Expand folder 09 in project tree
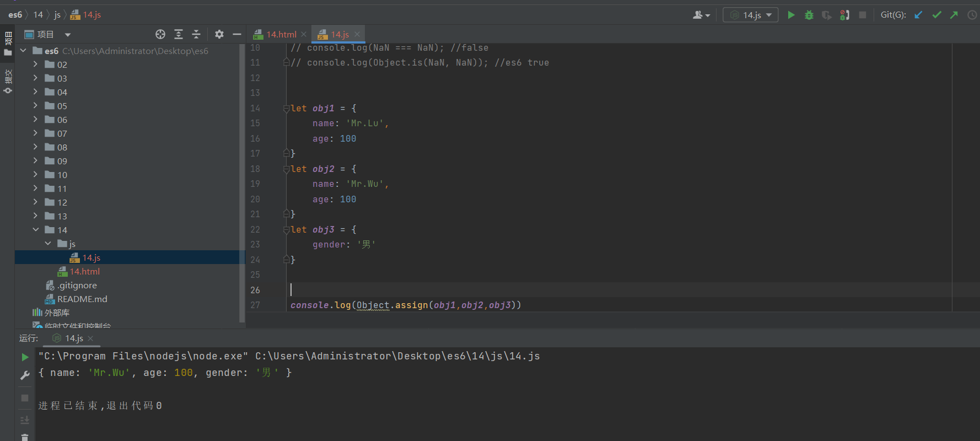The width and height of the screenshot is (980, 441). [35, 160]
